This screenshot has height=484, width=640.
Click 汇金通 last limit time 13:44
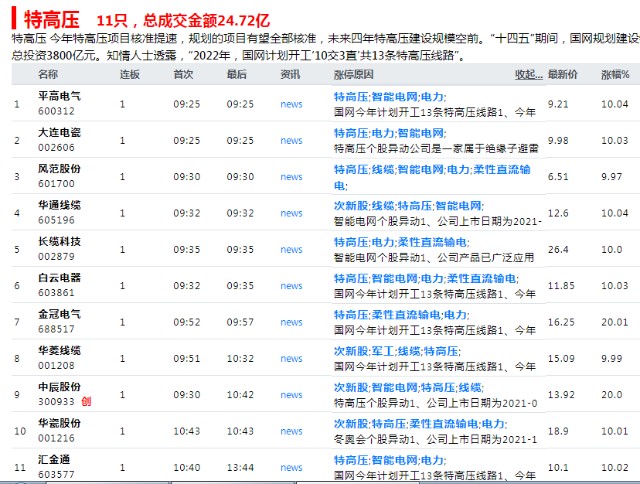pos(240,467)
